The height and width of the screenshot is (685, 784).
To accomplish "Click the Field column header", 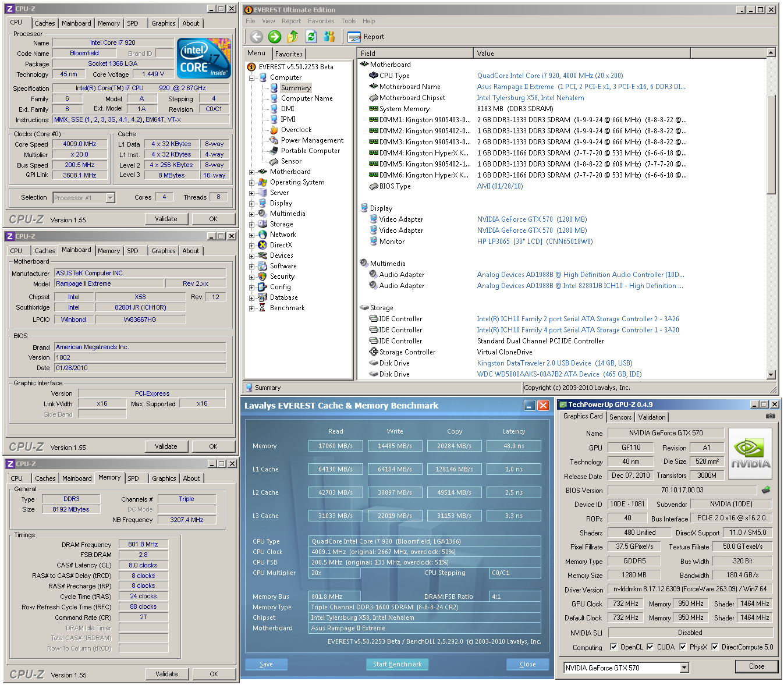I will pos(416,53).
